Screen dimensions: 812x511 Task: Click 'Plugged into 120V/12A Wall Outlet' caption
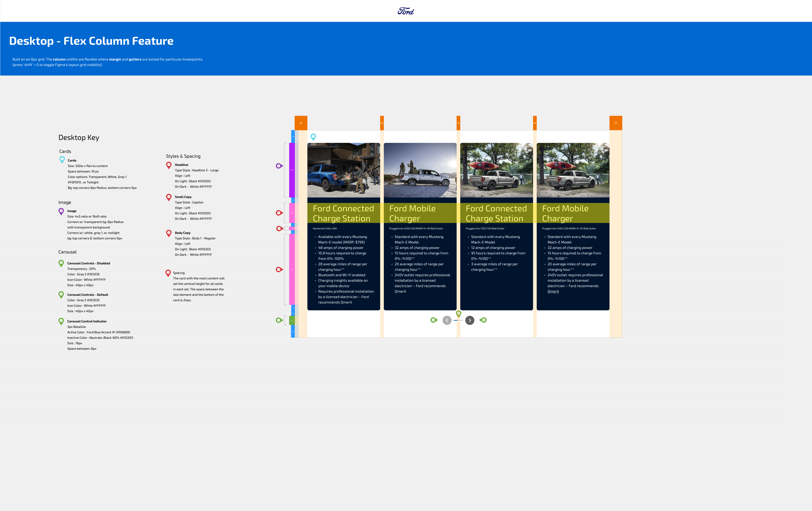pyautogui.click(x=485, y=229)
